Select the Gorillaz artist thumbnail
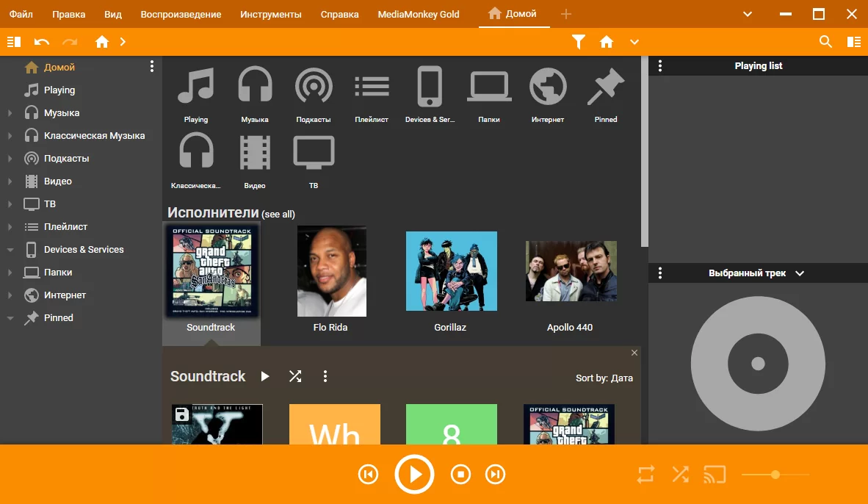Image resolution: width=868 pixels, height=504 pixels. click(451, 271)
